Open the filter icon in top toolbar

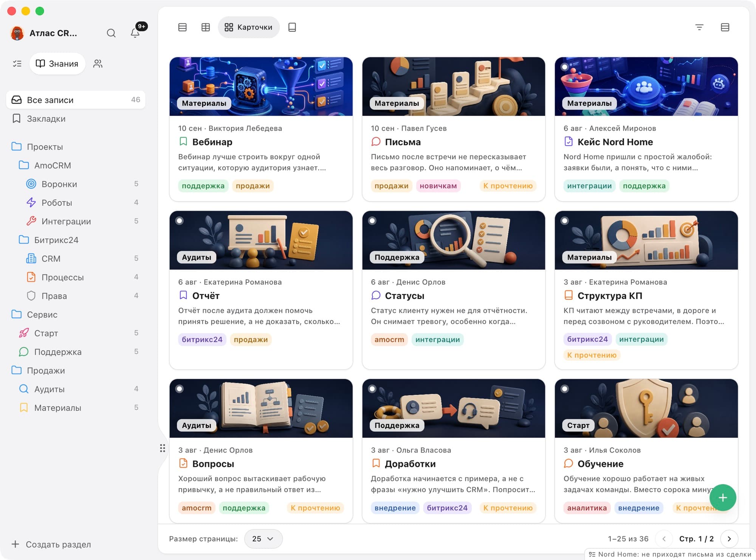[699, 27]
